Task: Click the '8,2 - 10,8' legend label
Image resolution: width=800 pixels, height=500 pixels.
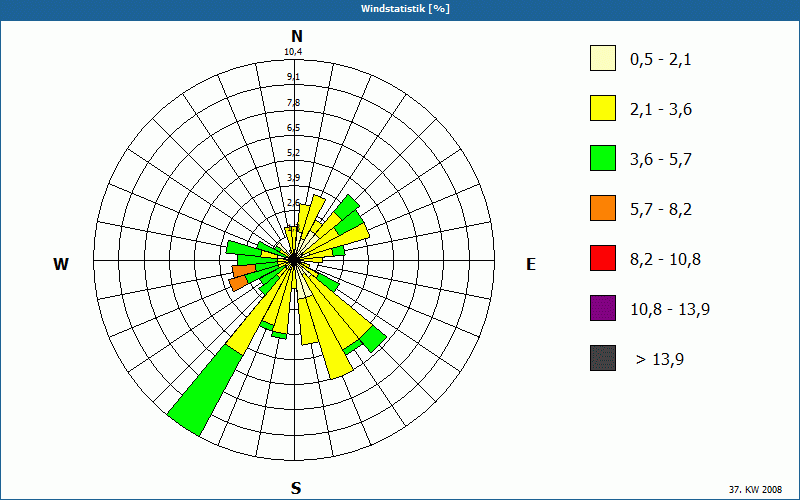Action: point(665,260)
